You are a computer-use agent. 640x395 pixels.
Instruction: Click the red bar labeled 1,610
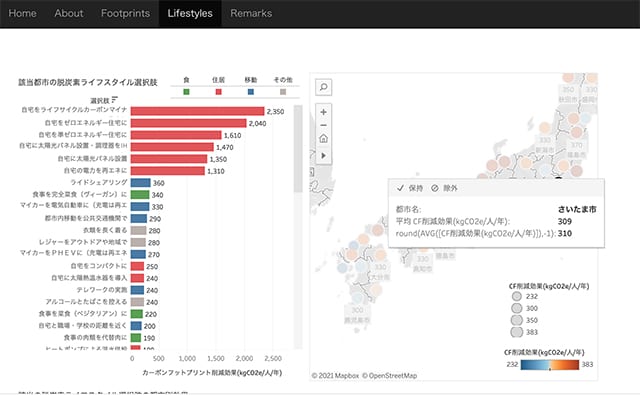point(176,135)
